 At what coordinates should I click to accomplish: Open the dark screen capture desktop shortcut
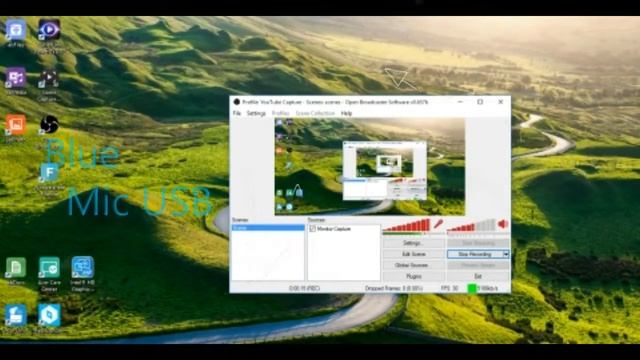click(x=48, y=78)
